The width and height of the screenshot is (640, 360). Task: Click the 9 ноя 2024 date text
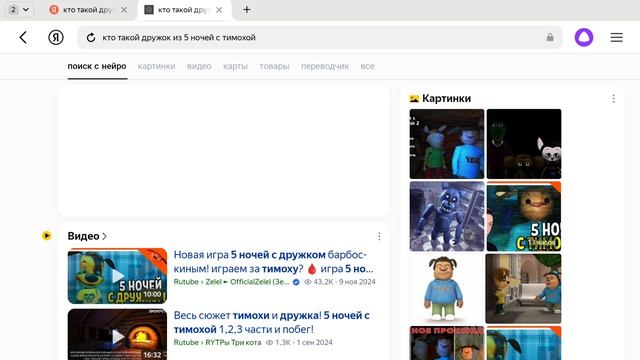click(357, 282)
